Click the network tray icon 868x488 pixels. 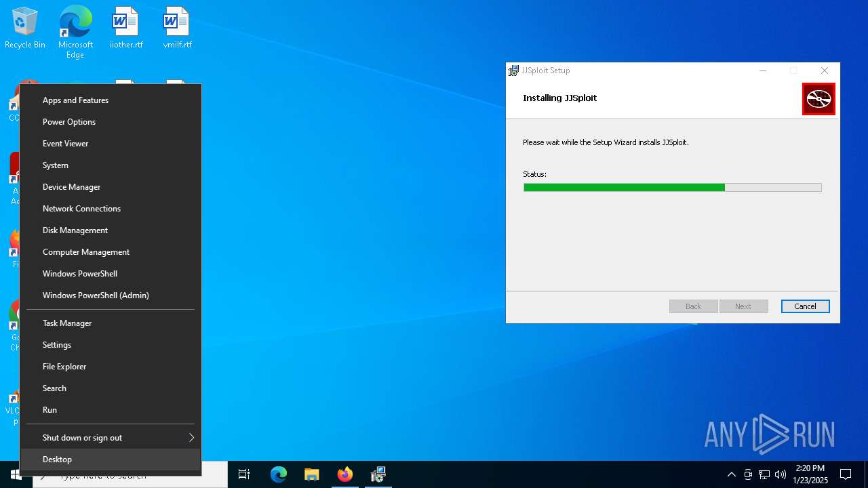764,474
